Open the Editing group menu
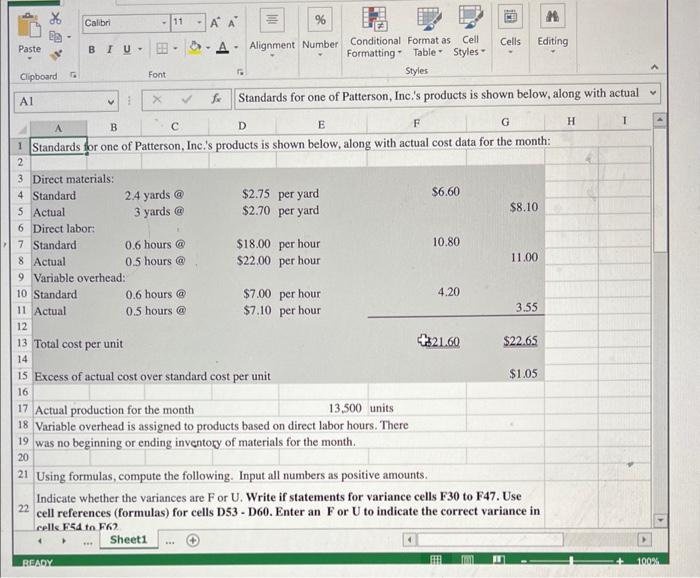Image resolution: width=700 pixels, height=578 pixels. click(553, 29)
